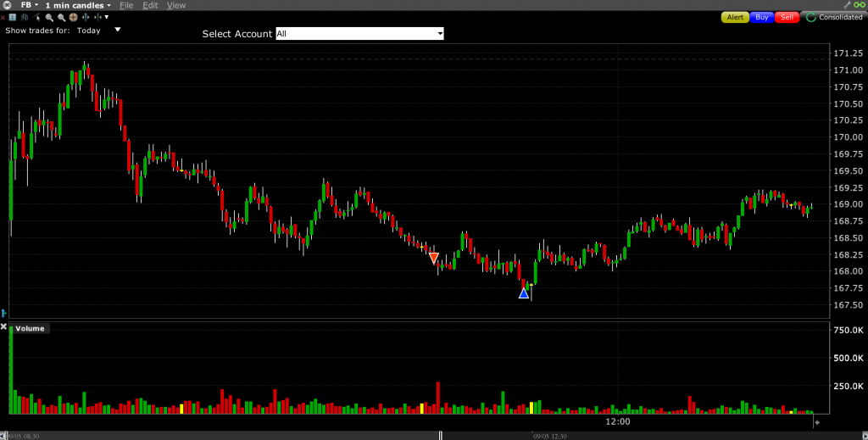Click the bar chart type icon
Screen dimensions: 868x440
(25, 18)
